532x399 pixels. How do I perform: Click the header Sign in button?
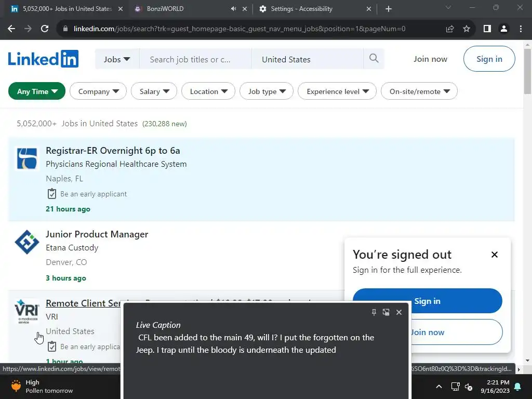[x=489, y=59]
